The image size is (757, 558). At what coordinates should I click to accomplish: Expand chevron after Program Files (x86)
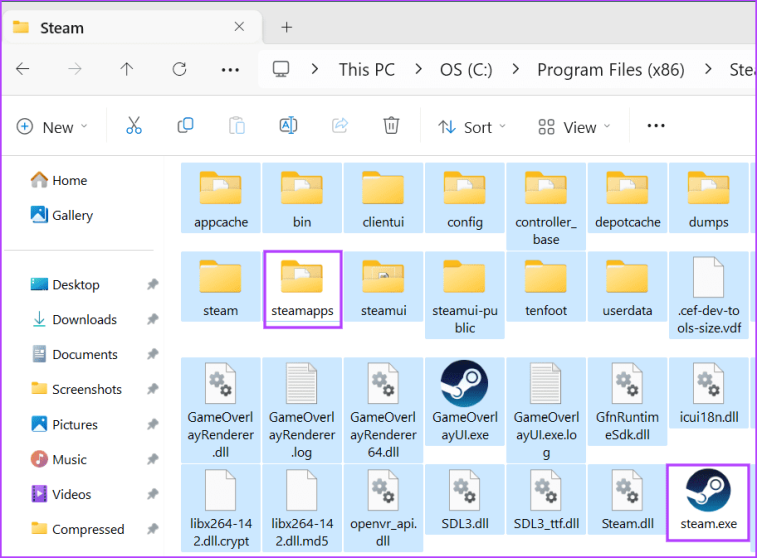click(x=708, y=69)
